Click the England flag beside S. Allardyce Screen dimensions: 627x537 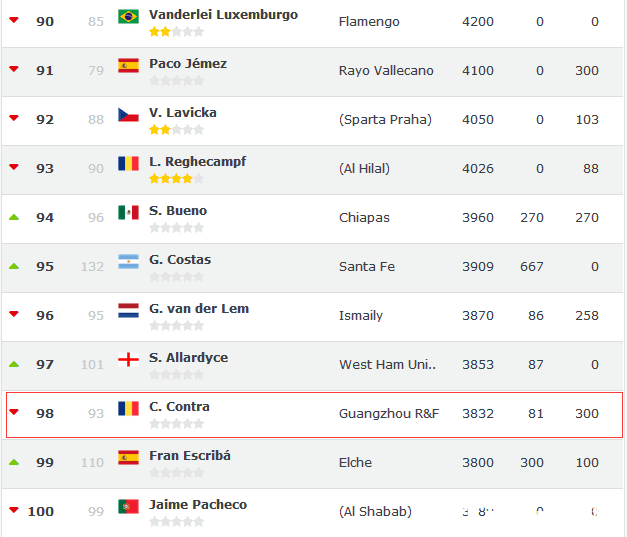point(128,359)
